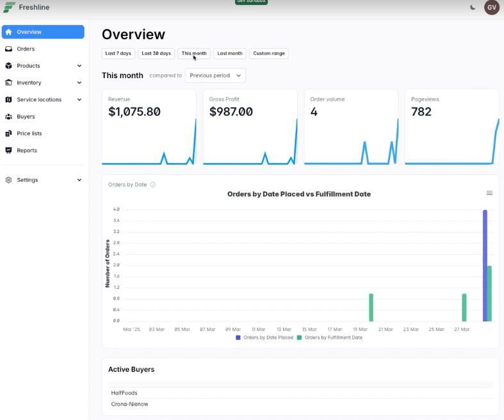Go to Reports in the sidebar
Screen dimensions: 504x420
(x=27, y=150)
